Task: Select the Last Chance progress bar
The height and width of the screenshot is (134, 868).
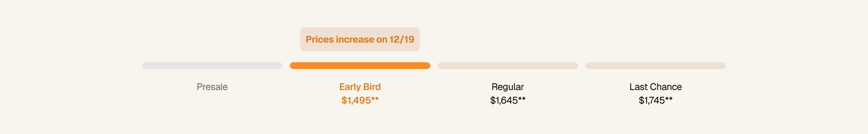Action: click(656, 66)
